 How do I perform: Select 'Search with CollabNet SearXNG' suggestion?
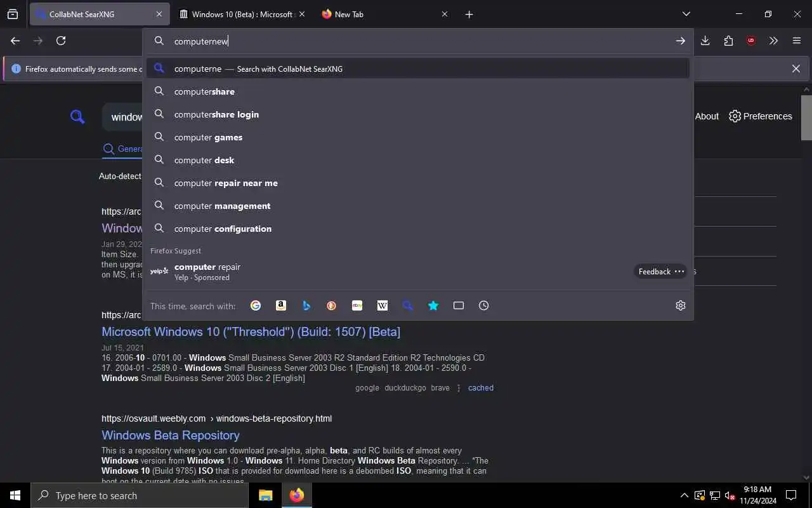click(418, 69)
